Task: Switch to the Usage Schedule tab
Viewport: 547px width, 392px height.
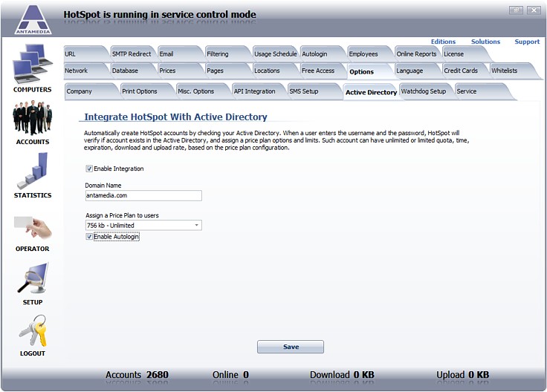Action: pos(275,54)
